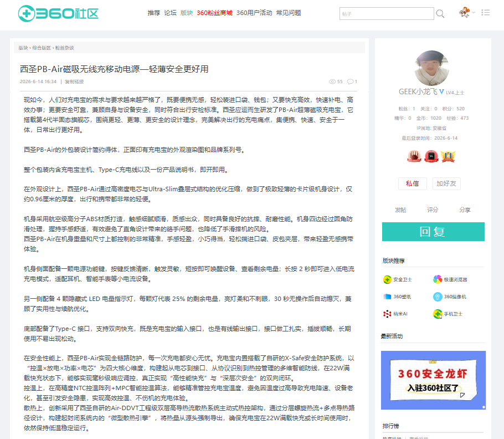This screenshot has height=439, width=504.
Task: Click 版块 breadcrumb link
Action: 23,48
